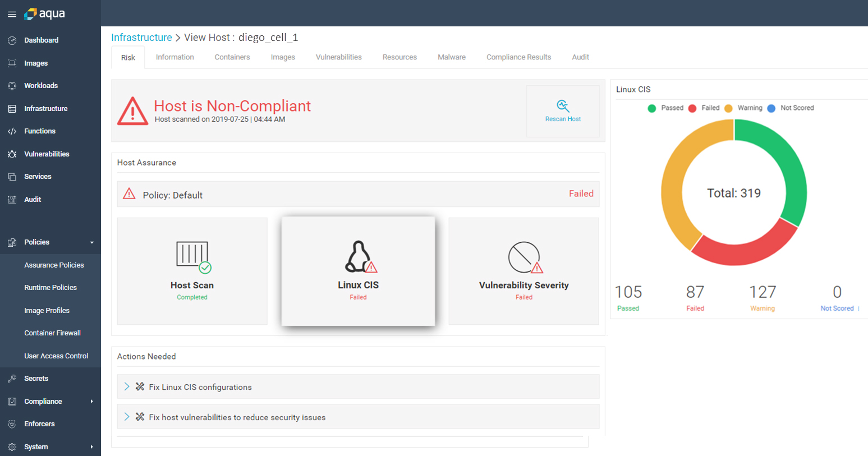Click 'Host scanned on 2019-07-25' text
868x456 pixels.
[x=220, y=119]
